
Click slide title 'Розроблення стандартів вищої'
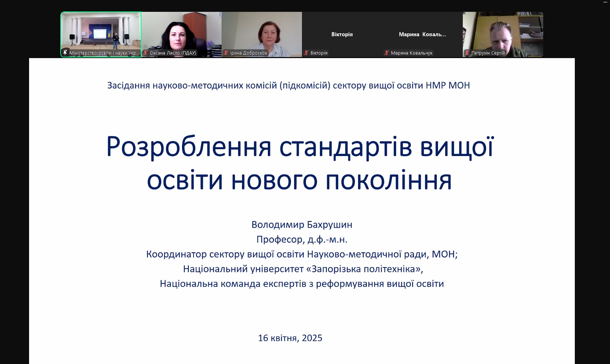(300, 147)
